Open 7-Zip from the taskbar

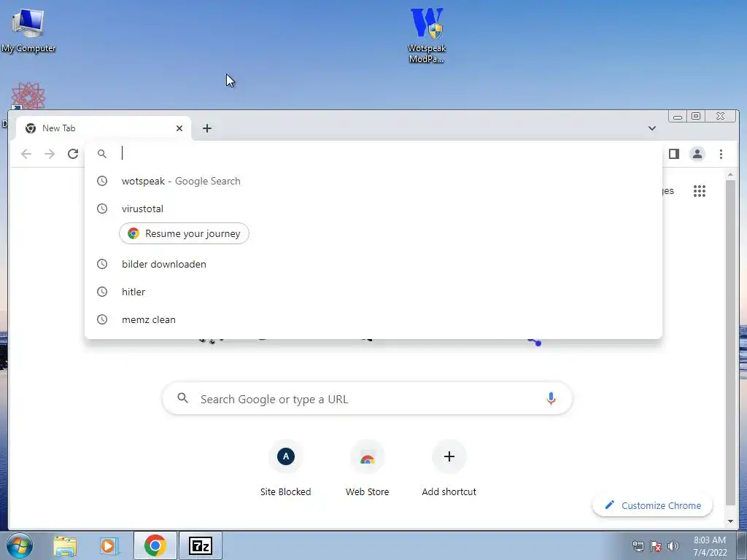201,545
